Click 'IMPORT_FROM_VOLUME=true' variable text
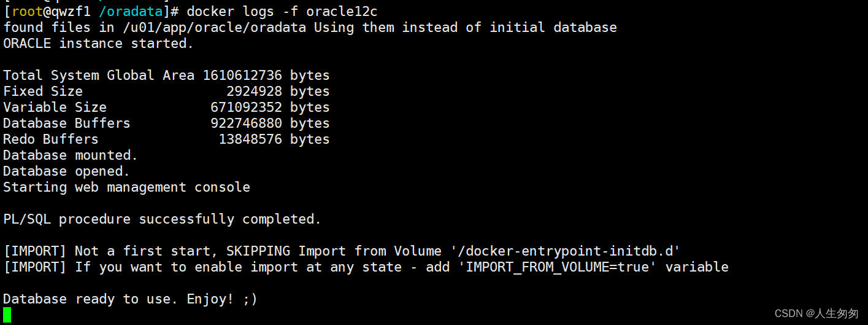 click(x=557, y=267)
